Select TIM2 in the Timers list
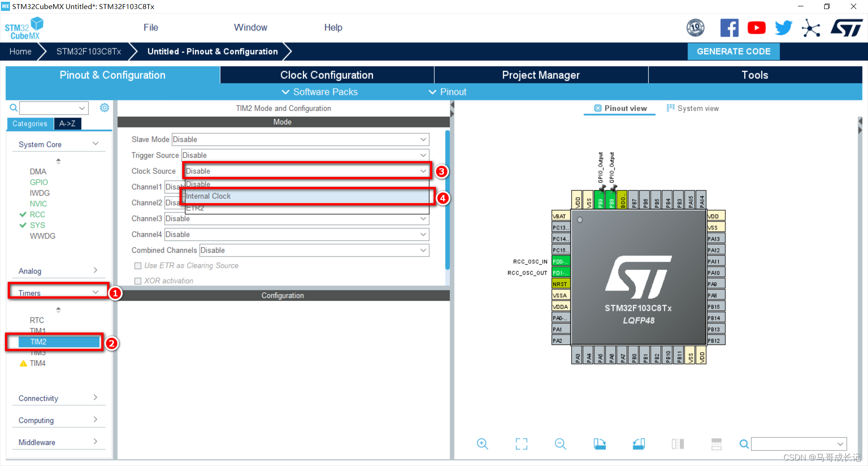The image size is (868, 466). click(x=59, y=342)
